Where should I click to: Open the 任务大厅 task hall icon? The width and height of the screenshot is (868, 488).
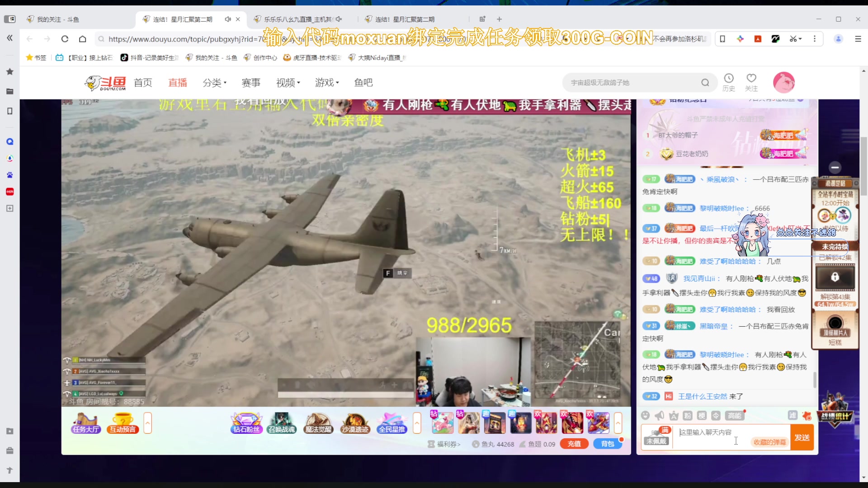click(85, 423)
